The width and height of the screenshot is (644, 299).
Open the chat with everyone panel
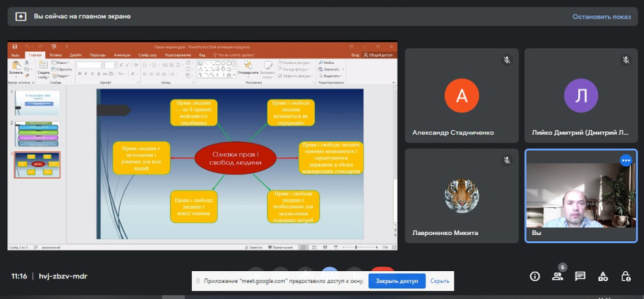(x=580, y=276)
